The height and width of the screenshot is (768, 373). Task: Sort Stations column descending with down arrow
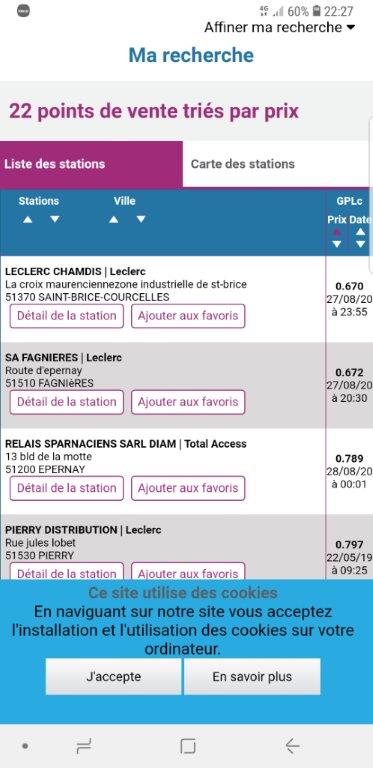[x=55, y=219]
